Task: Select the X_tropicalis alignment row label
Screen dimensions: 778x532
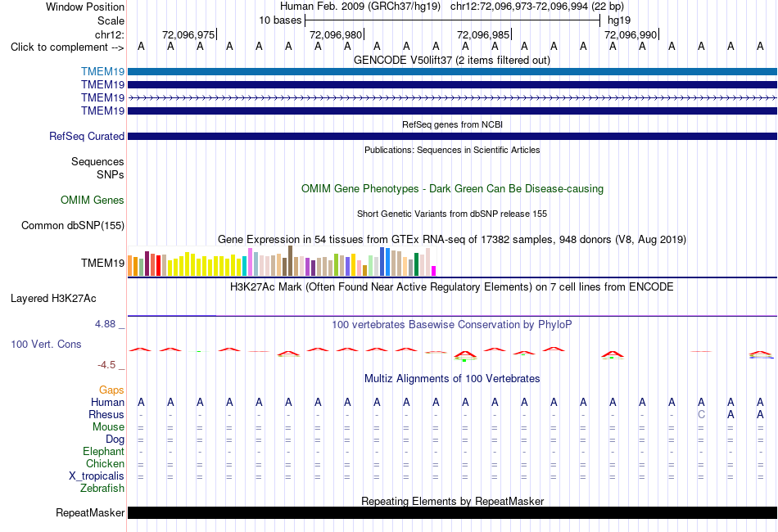Action: (x=97, y=476)
